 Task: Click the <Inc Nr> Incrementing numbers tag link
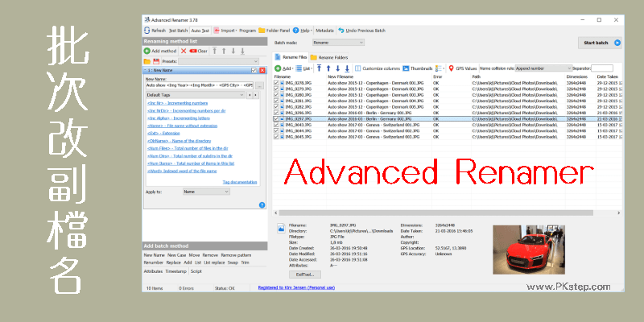pyautogui.click(x=177, y=103)
